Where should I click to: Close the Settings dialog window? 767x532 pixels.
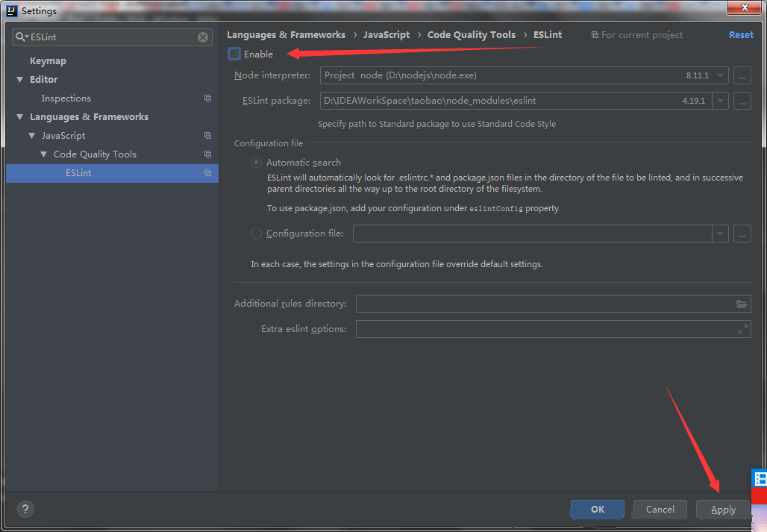[x=744, y=7]
